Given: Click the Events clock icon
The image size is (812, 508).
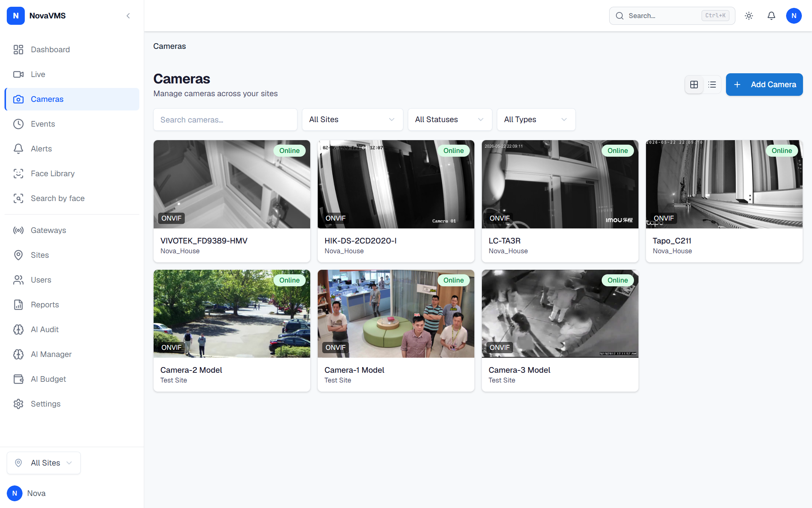Looking at the screenshot, I should (x=18, y=124).
